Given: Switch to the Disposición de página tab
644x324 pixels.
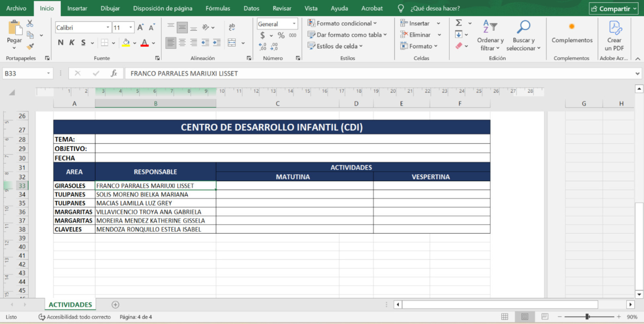Looking at the screenshot, I should [x=163, y=8].
